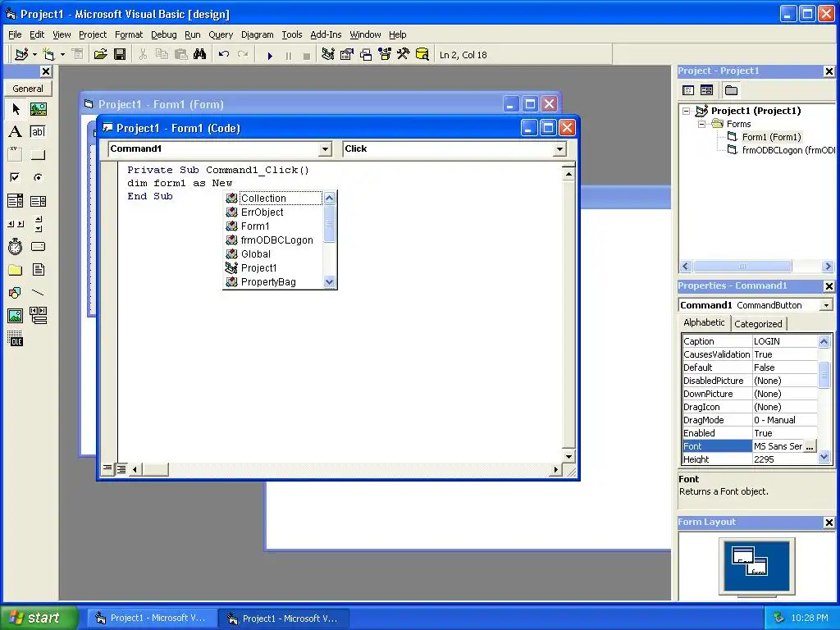Click the Find binoculars icon
Viewport: 840px width, 630px height.
[200, 55]
